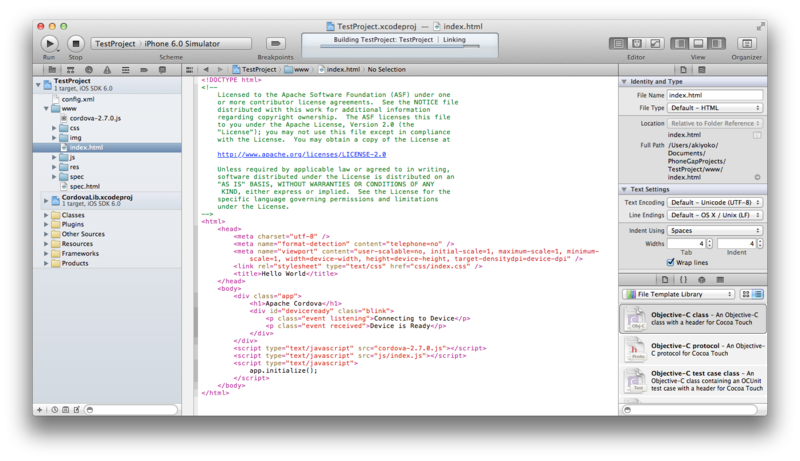Show the File inspector tab

pos(683,70)
